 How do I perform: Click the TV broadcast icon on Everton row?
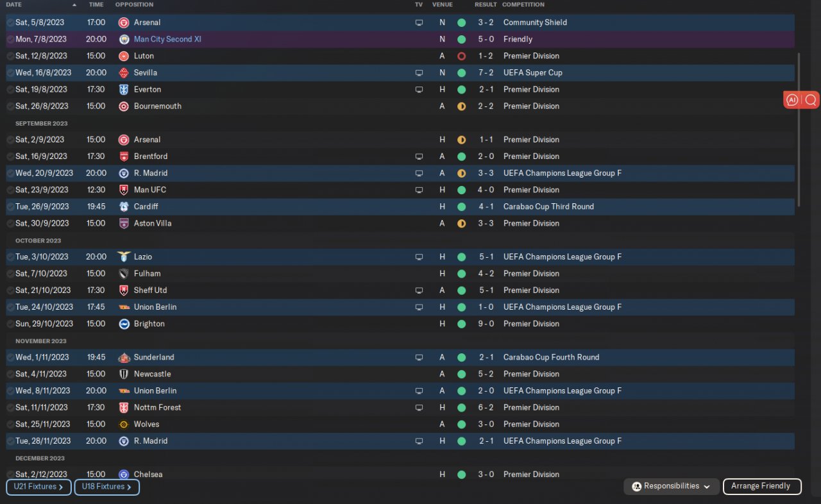click(x=419, y=89)
